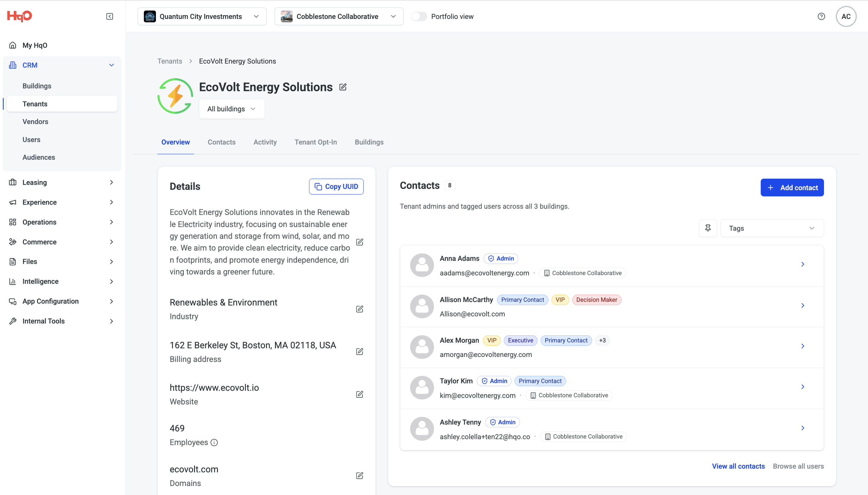868x495 pixels.
Task: Open the All buildings dropdown
Action: 232,109
